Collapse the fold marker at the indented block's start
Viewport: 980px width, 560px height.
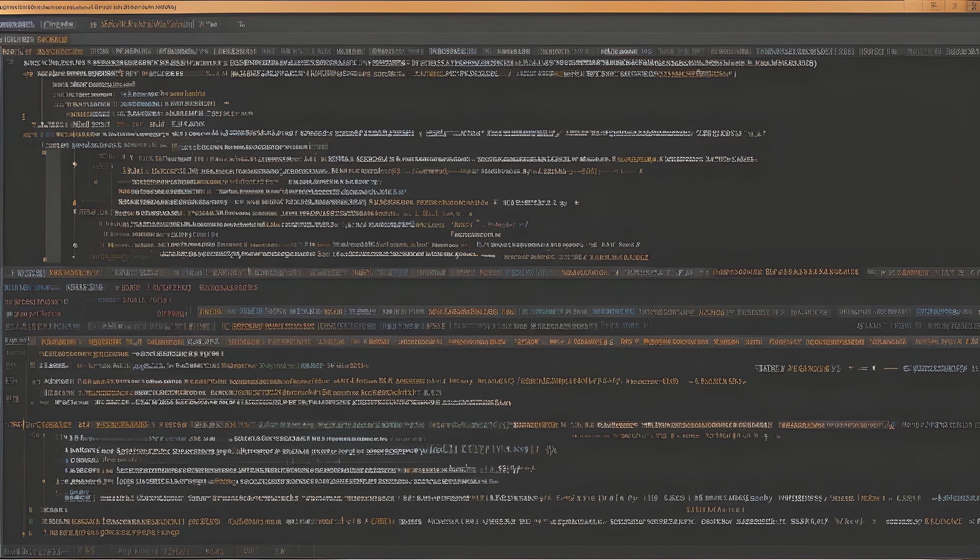pyautogui.click(x=44, y=153)
